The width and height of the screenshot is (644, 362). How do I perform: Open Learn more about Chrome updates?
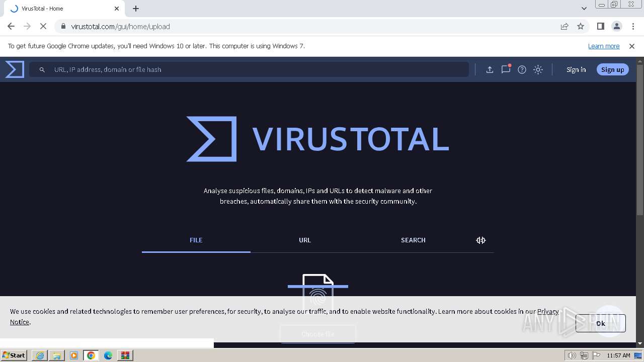tap(604, 46)
